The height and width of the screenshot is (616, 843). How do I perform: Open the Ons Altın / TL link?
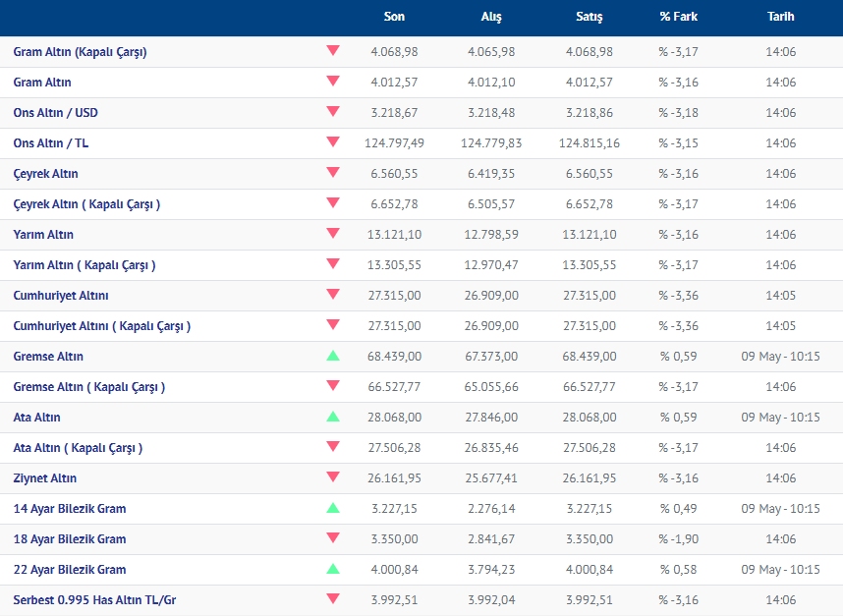(x=51, y=143)
